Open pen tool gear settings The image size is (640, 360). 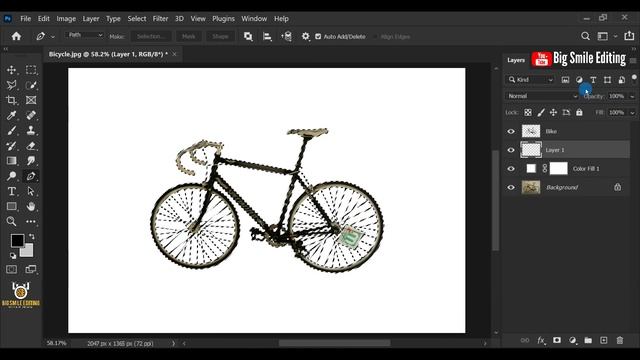(305, 36)
